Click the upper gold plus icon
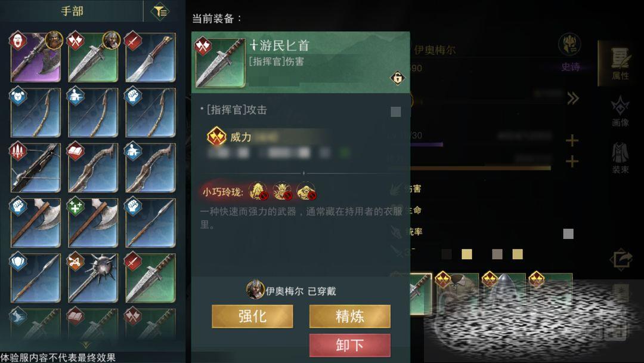 pos(572,141)
